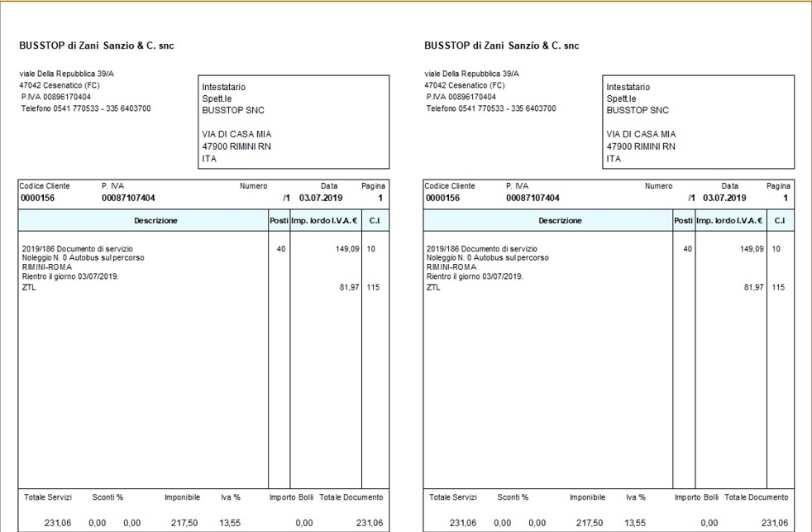Select Iva value 13,55 in right copy
This screenshot has height=532, width=812.
coord(635,523)
